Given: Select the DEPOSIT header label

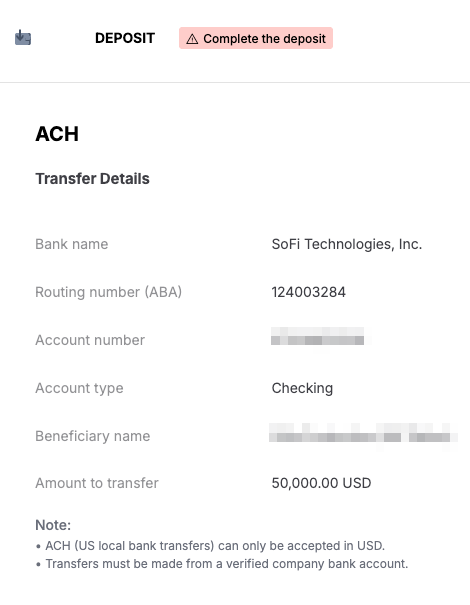Looking at the screenshot, I should tap(125, 38).
